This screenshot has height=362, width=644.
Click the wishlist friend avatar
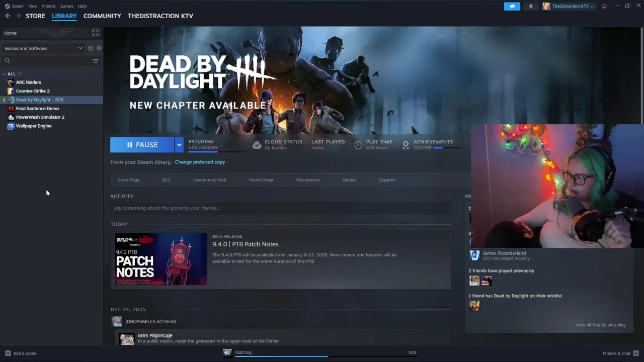(x=474, y=306)
